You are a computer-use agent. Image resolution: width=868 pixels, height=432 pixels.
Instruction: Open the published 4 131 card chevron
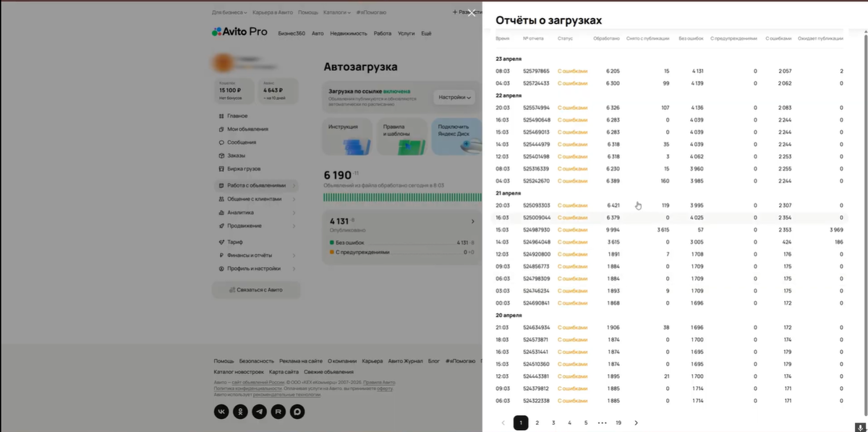[x=473, y=221]
